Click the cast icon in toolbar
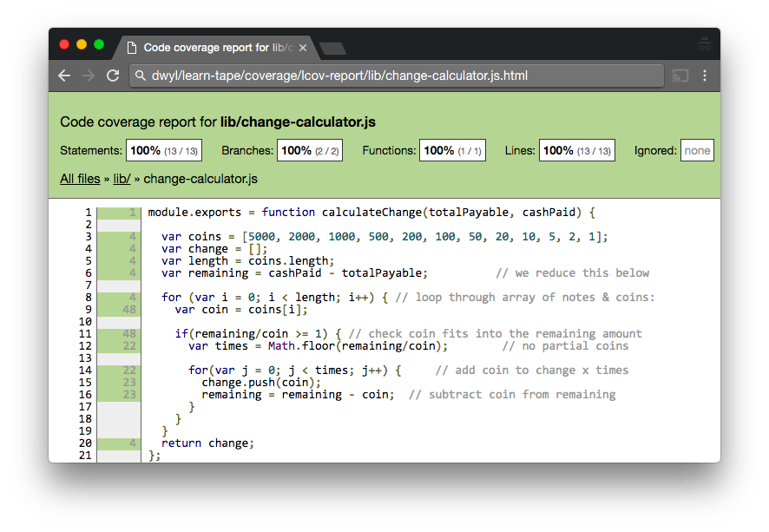The height and width of the screenshot is (532, 769). tap(680, 76)
